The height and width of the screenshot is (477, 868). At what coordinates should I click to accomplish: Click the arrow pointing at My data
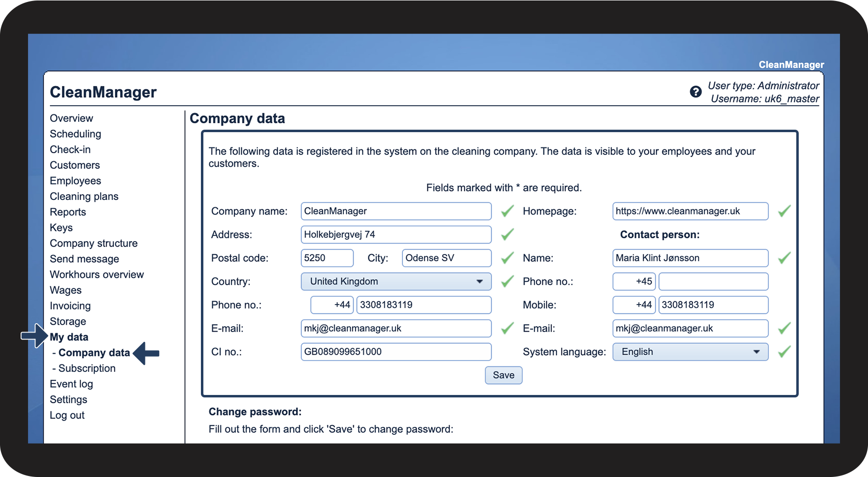pyautogui.click(x=33, y=336)
